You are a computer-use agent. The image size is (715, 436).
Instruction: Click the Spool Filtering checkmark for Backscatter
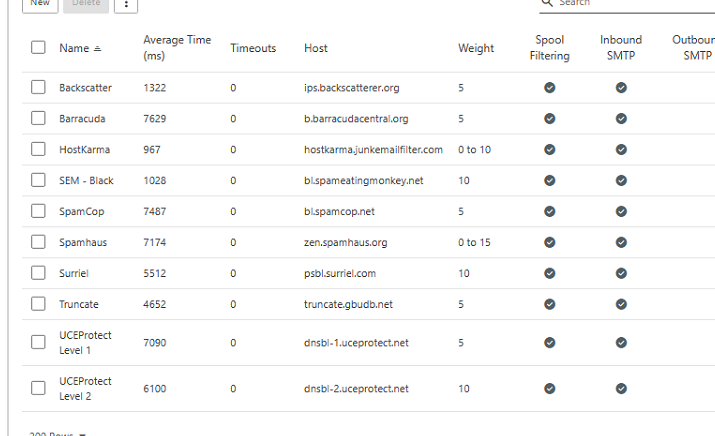point(549,88)
